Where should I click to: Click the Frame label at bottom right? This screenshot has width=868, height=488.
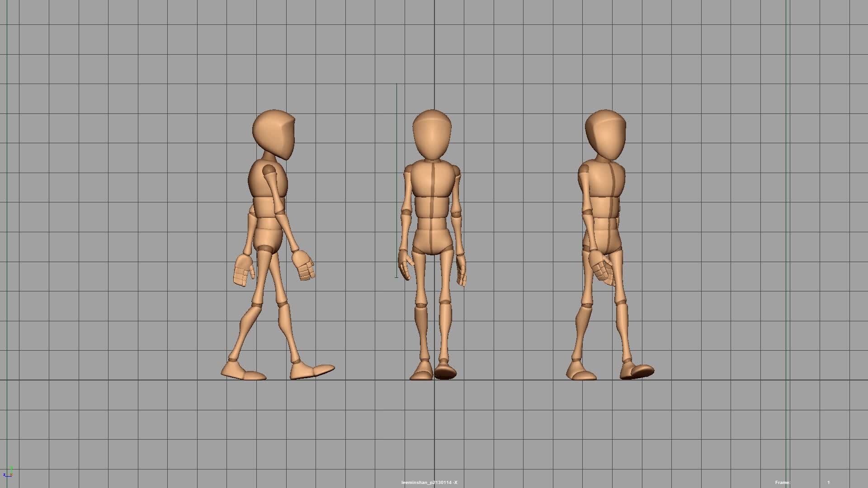point(782,482)
